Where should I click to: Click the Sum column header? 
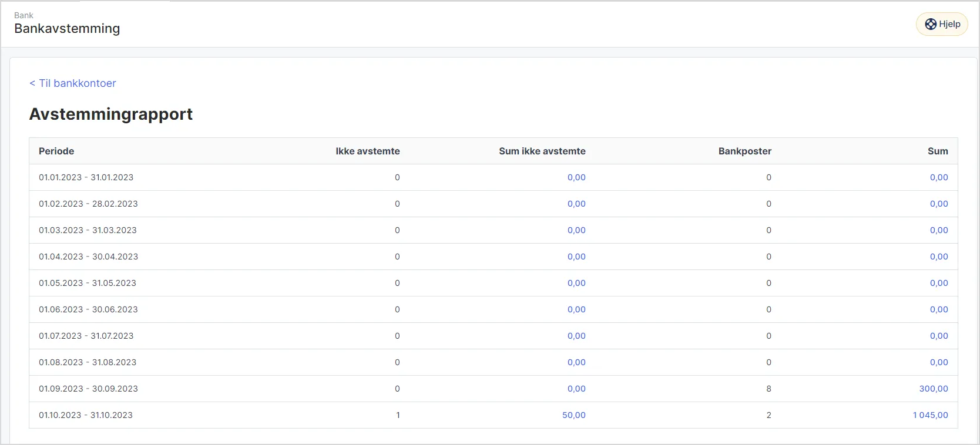click(x=937, y=151)
